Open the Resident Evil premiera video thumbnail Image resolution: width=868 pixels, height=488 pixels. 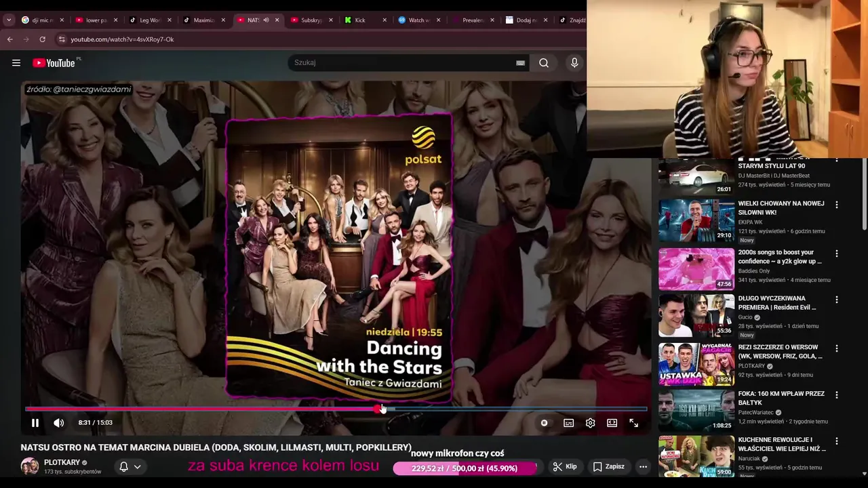click(696, 315)
